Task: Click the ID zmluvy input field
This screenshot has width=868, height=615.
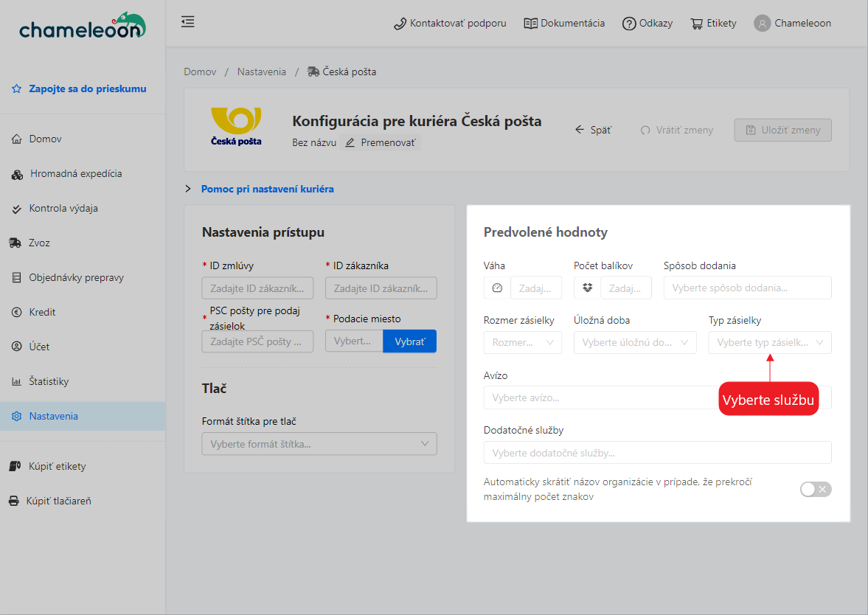Action: click(257, 288)
